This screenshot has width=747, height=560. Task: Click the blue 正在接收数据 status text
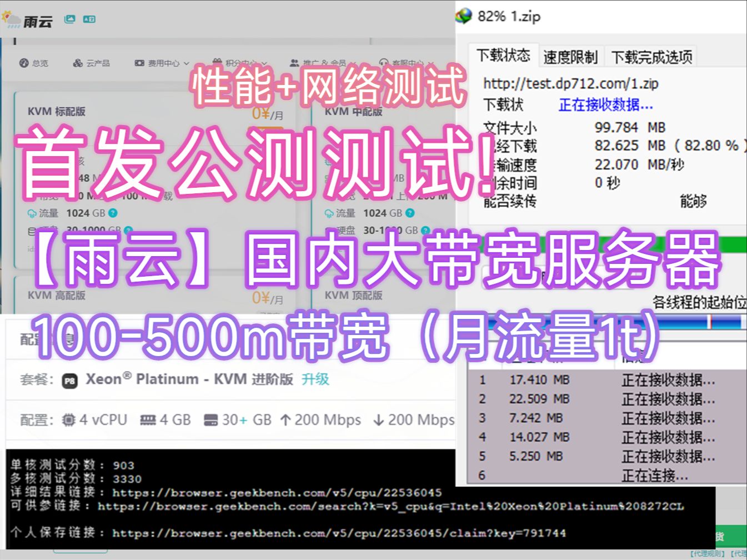tap(606, 104)
